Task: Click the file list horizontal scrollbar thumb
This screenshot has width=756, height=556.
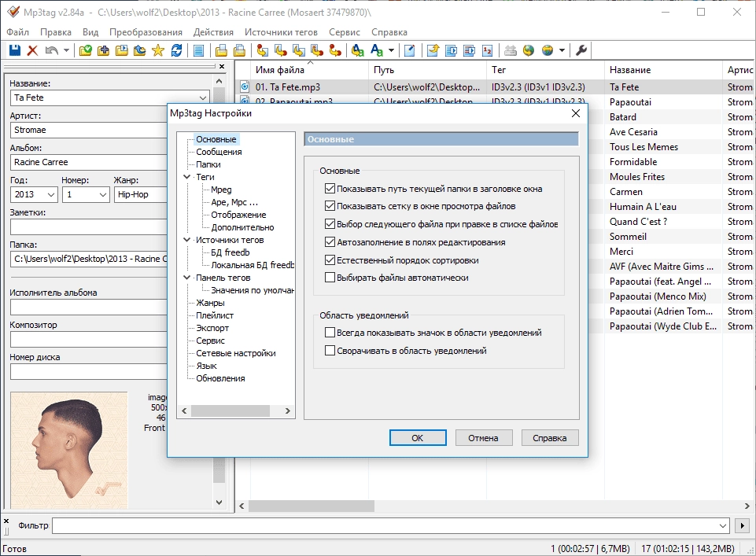Action: (312, 506)
